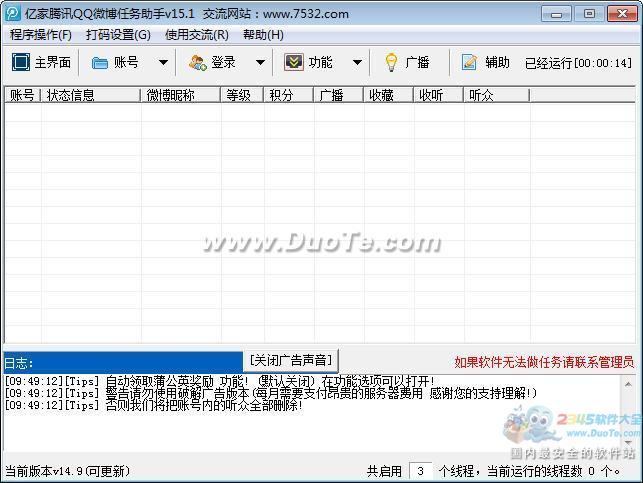Click the login (登录) users icon

pos(197,63)
